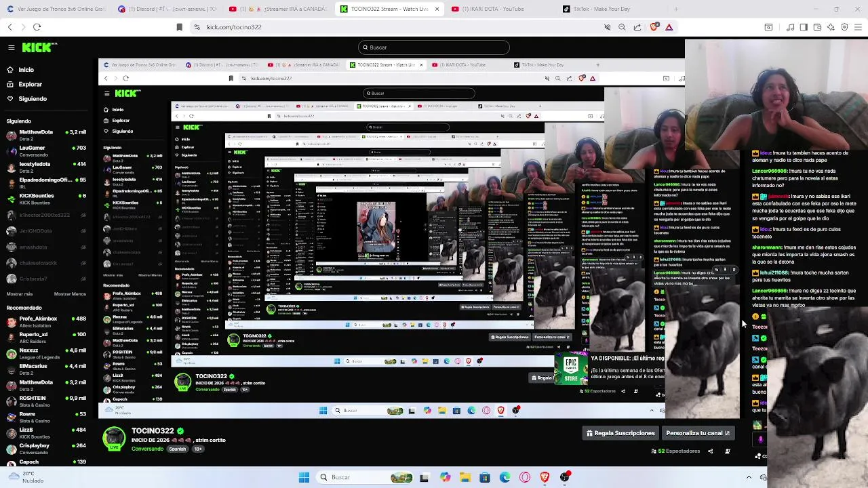This screenshot has width=868, height=488.
Task: Click the Spanish language tag
Action: click(x=178, y=449)
